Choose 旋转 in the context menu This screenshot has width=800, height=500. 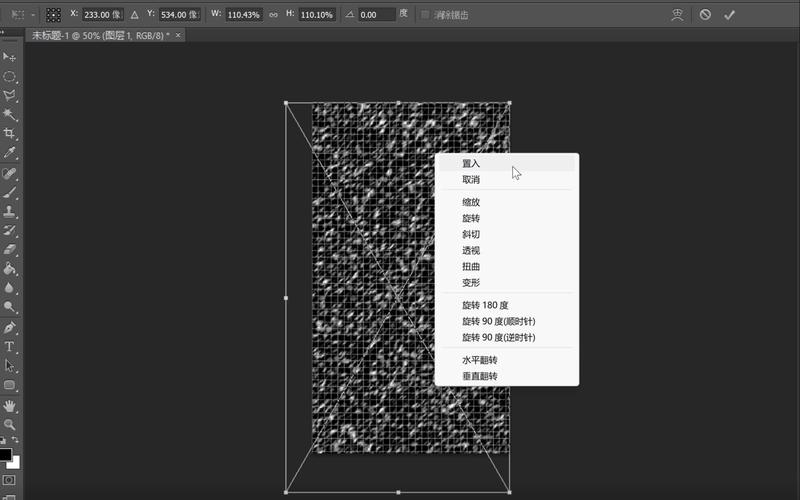tap(507, 218)
